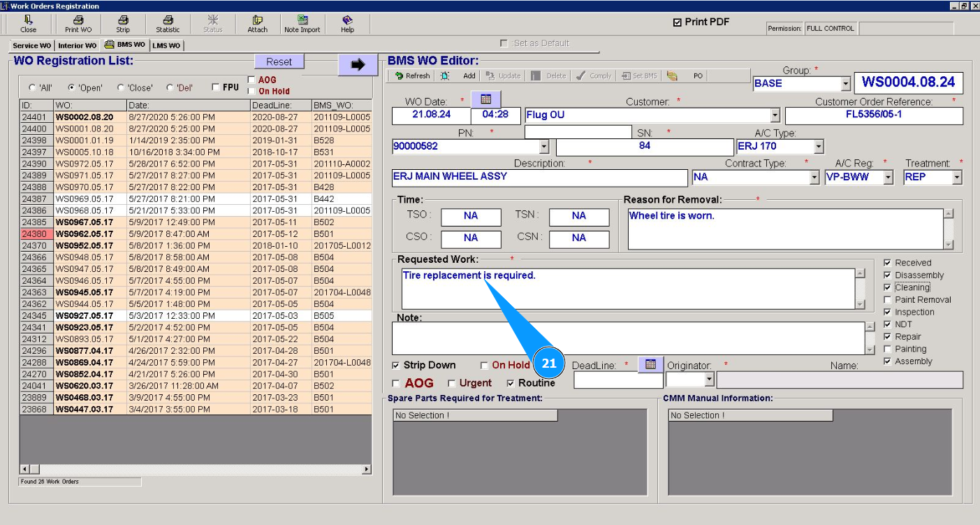Screen dimensions: 980x525
Task: Open the DeadLine calendar picker
Action: coord(650,364)
